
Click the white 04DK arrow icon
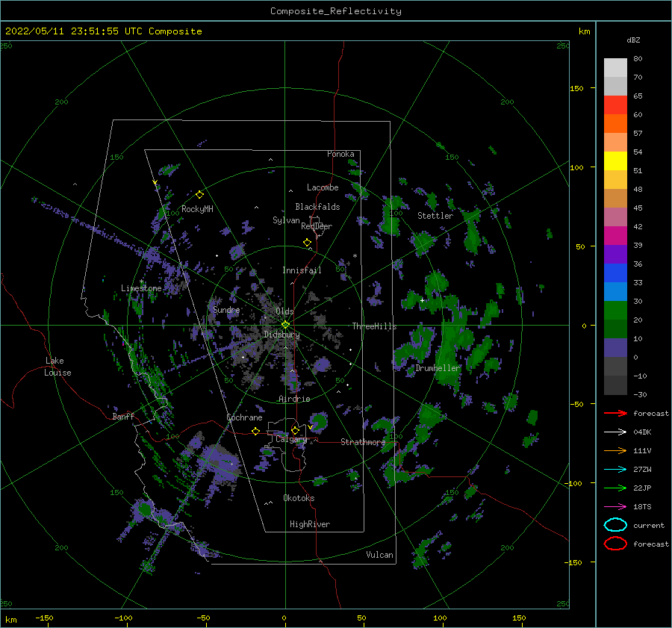point(615,432)
